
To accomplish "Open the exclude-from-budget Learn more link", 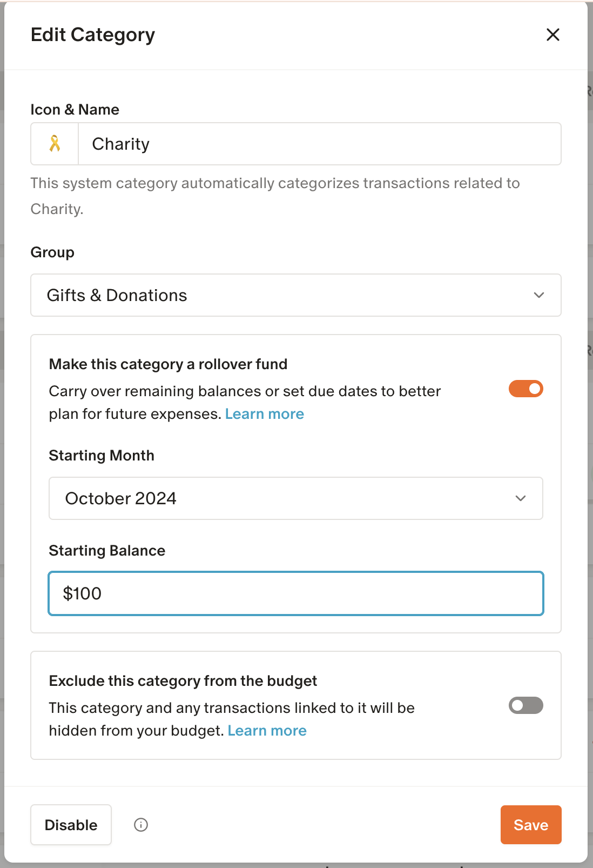I will (267, 731).
